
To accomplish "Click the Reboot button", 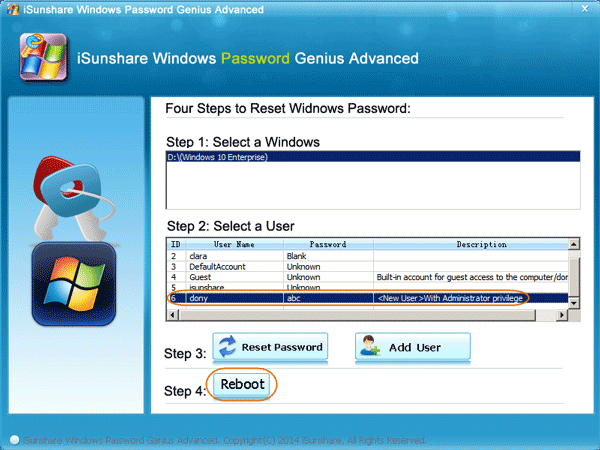I will [x=241, y=384].
